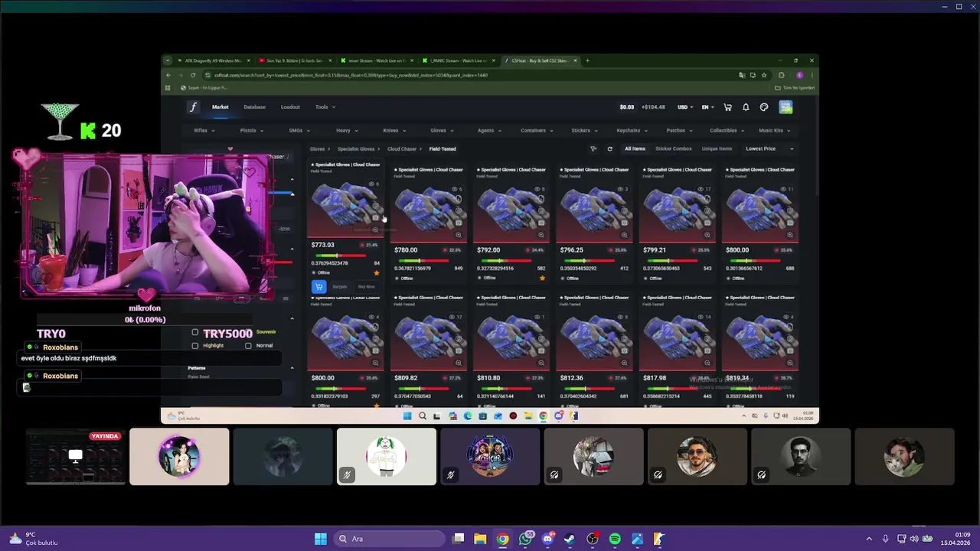Click the blue add-to-cart button on $773.03 card
Viewport: 980px width, 551px height.
click(318, 286)
